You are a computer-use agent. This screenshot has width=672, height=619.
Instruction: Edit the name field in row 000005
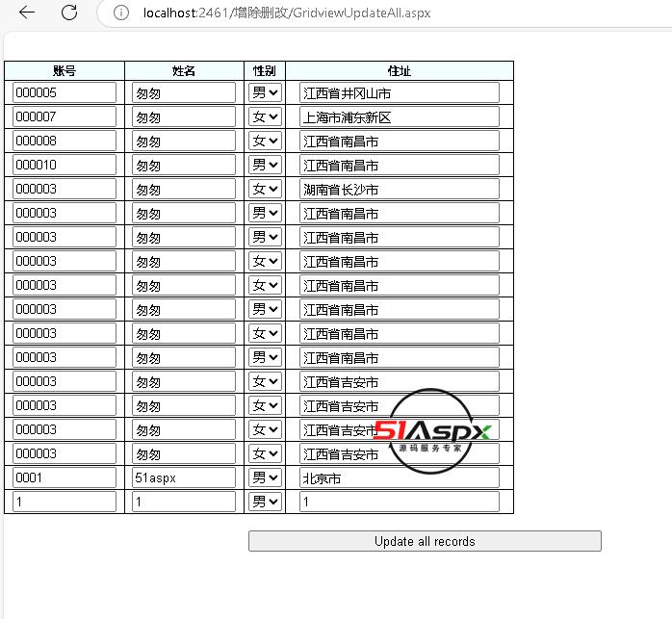pyautogui.click(x=184, y=92)
